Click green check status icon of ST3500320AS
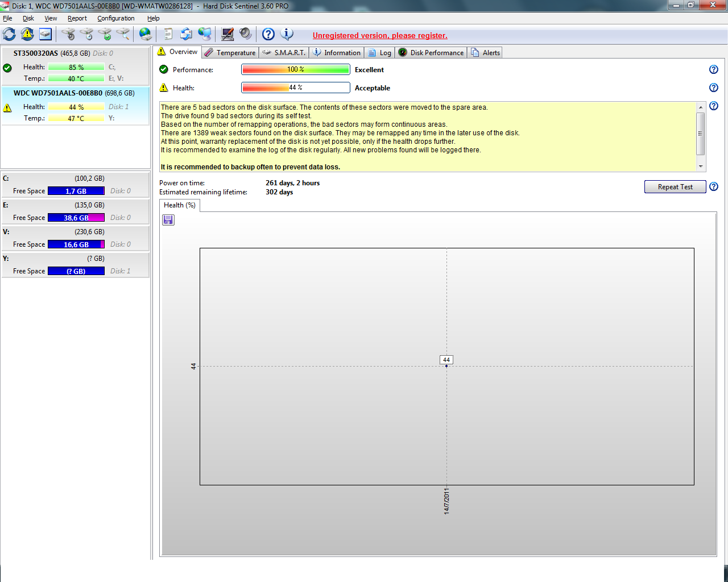The width and height of the screenshot is (728, 582). click(x=7, y=68)
